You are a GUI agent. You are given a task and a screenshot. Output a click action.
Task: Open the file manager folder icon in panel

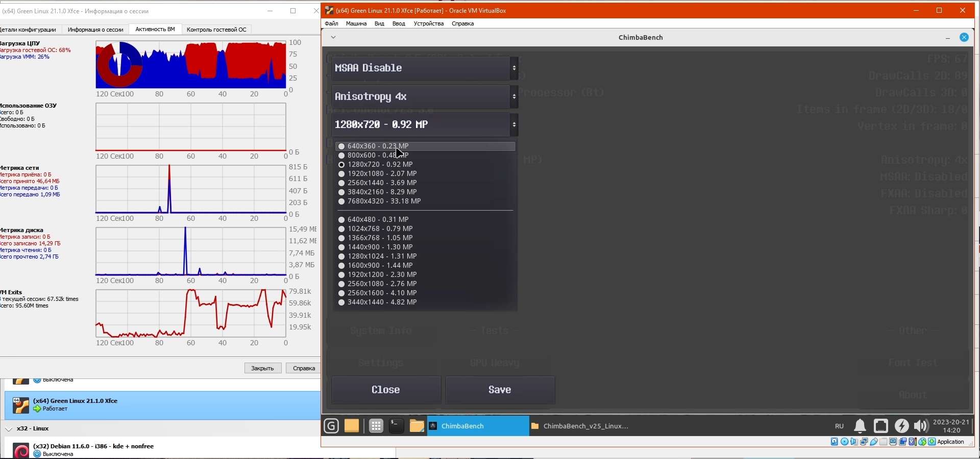pyautogui.click(x=417, y=426)
